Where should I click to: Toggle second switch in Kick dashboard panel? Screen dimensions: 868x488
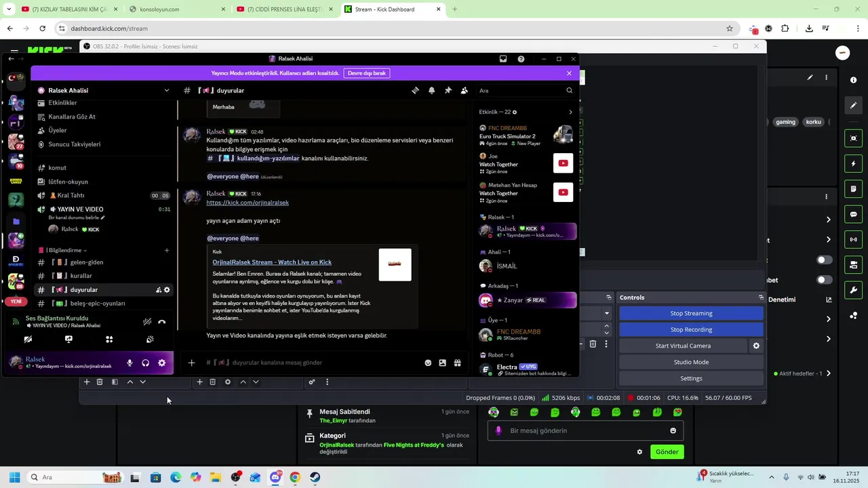(x=825, y=280)
